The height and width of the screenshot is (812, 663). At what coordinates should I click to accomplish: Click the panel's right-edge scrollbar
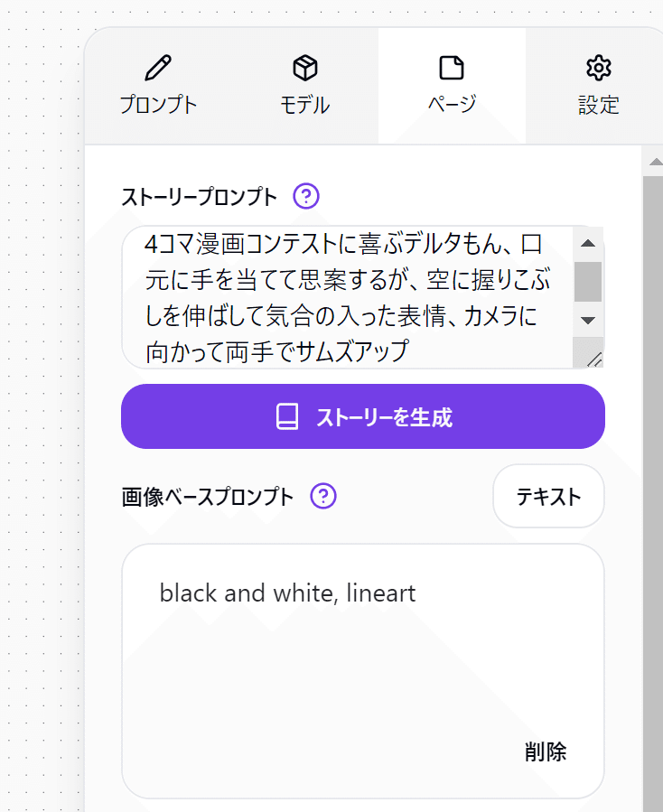(x=654, y=361)
